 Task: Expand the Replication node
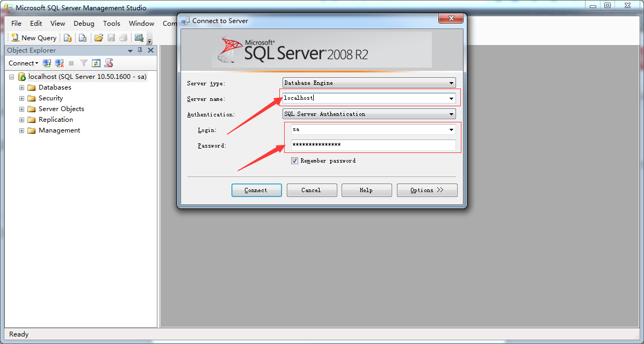pyautogui.click(x=22, y=120)
